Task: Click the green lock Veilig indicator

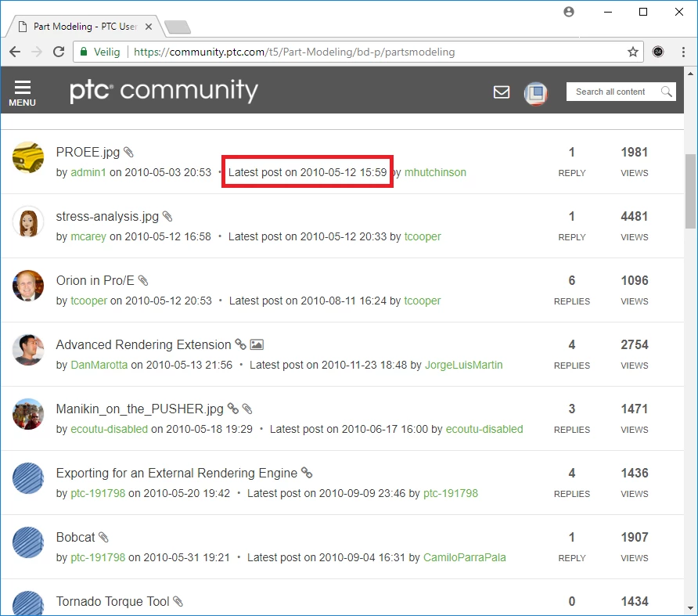Action: point(100,52)
